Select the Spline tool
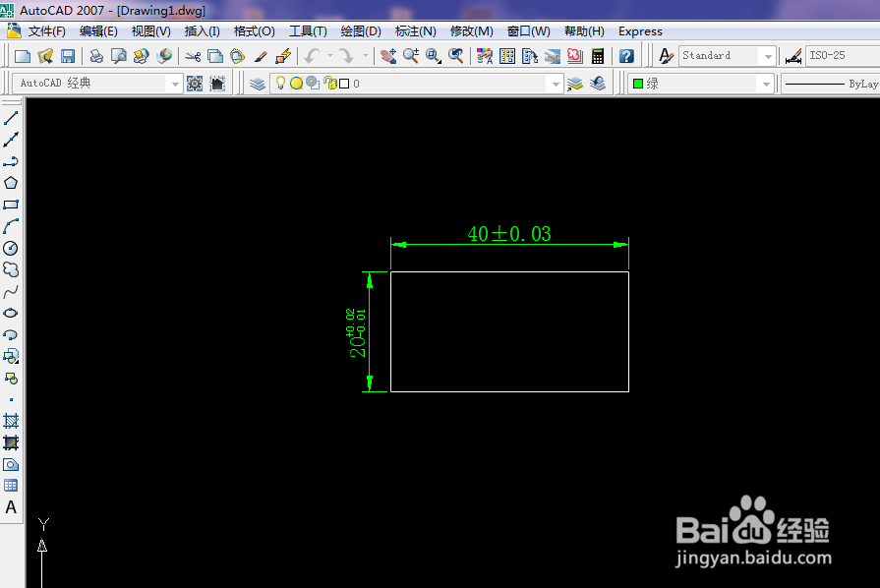 click(11, 292)
